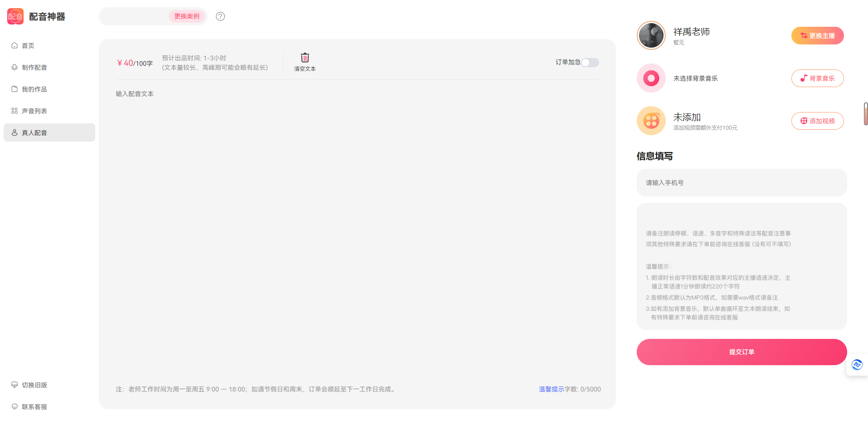Click the 配音神器 logo icon

15,16
